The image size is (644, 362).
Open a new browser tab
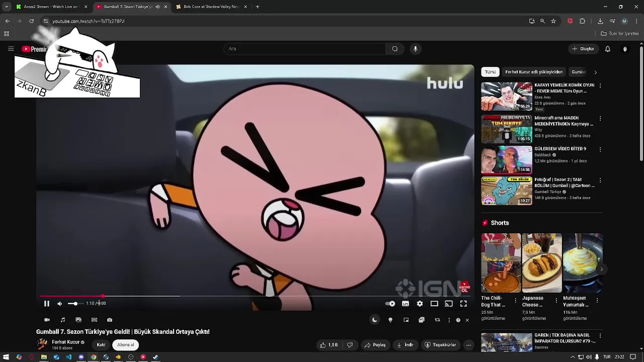[x=258, y=7]
